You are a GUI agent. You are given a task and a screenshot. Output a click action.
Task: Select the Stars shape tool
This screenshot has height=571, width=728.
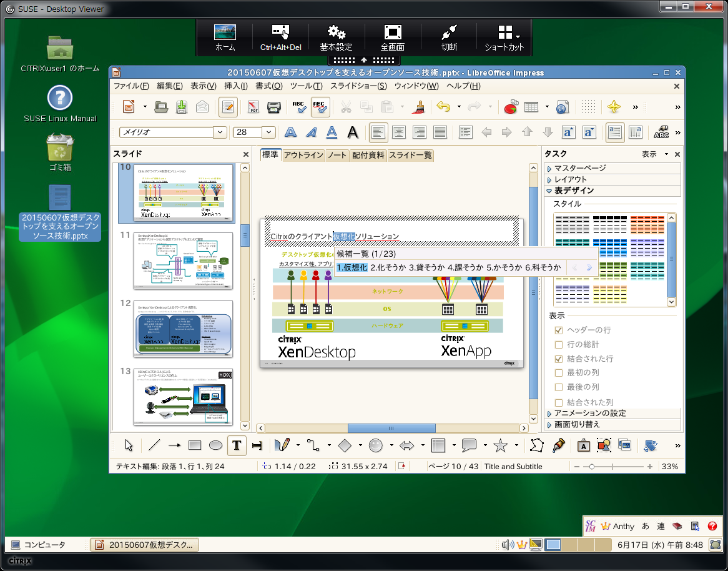point(501,445)
